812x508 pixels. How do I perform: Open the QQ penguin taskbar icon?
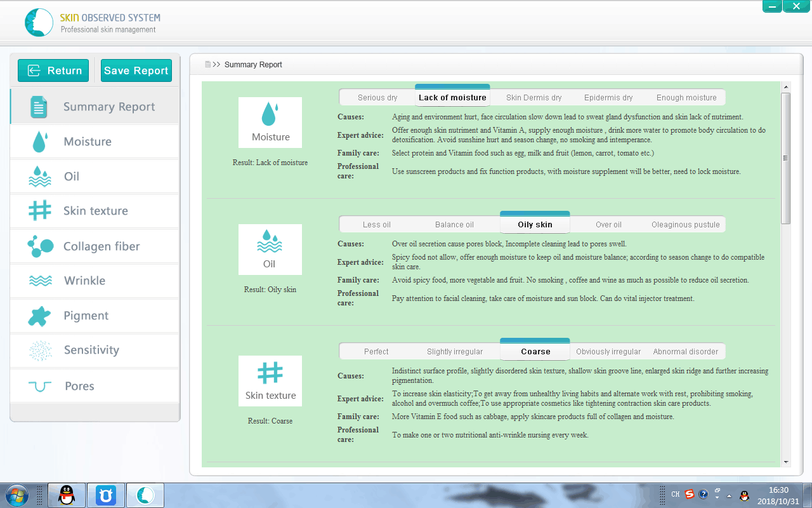tap(67, 495)
